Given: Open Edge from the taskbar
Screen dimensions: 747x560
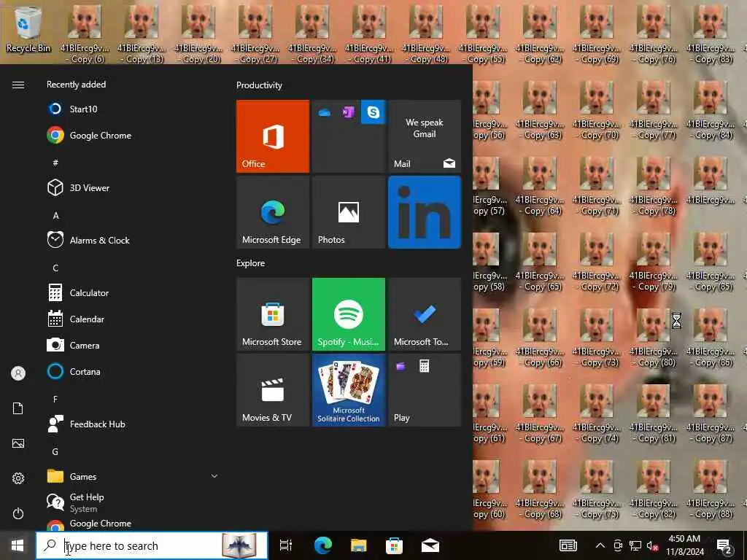Looking at the screenshot, I should coord(323,545).
